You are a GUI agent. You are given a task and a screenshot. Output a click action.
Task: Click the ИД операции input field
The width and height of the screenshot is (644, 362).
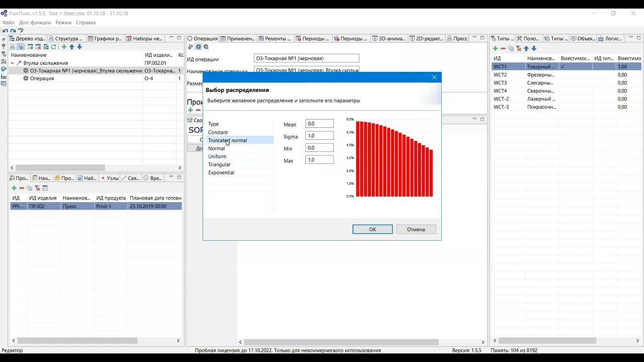tap(306, 58)
